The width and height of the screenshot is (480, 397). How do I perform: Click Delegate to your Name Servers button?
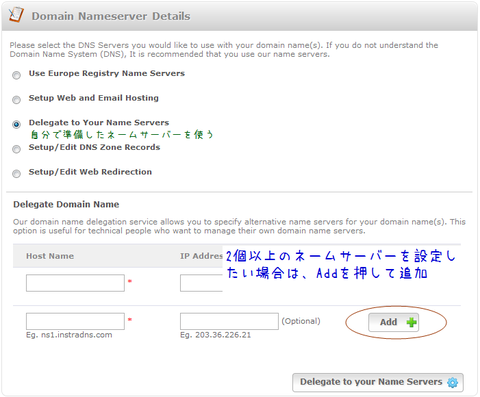coord(378,382)
